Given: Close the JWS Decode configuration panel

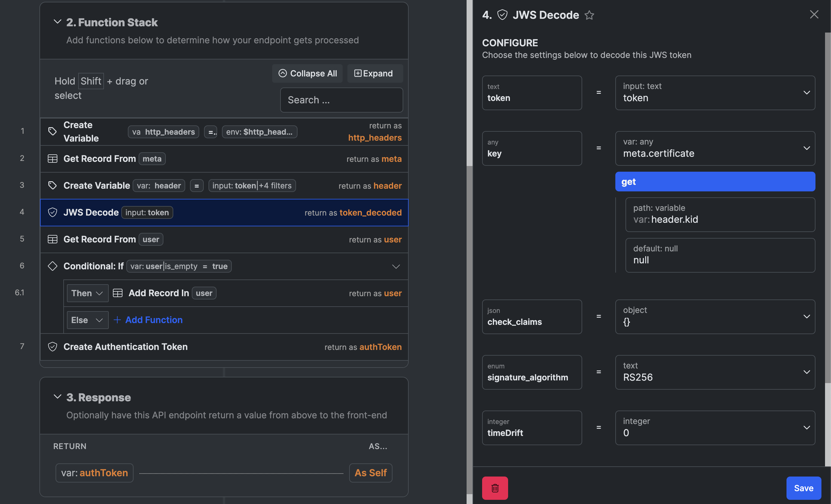Looking at the screenshot, I should [x=814, y=15].
